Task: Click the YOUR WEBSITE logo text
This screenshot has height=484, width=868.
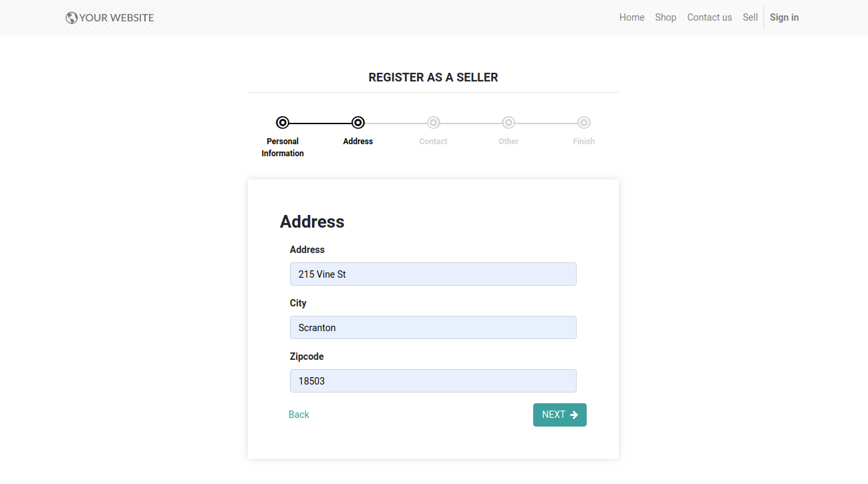Action: point(116,18)
